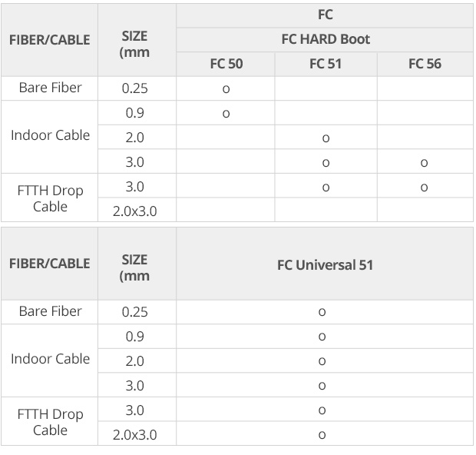Image resolution: width=476 pixels, height=455 pixels.
Task: Select the FC HARD Boot header cell
Action: pyautogui.click(x=326, y=39)
